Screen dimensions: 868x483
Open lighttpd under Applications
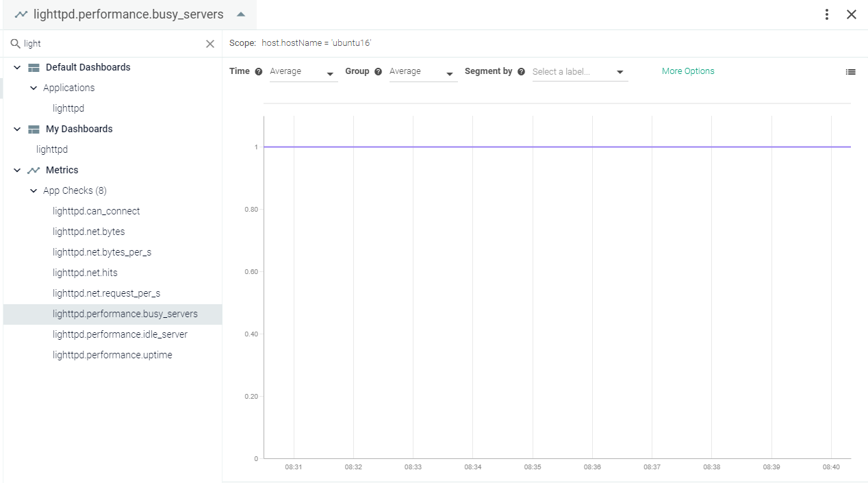point(68,108)
